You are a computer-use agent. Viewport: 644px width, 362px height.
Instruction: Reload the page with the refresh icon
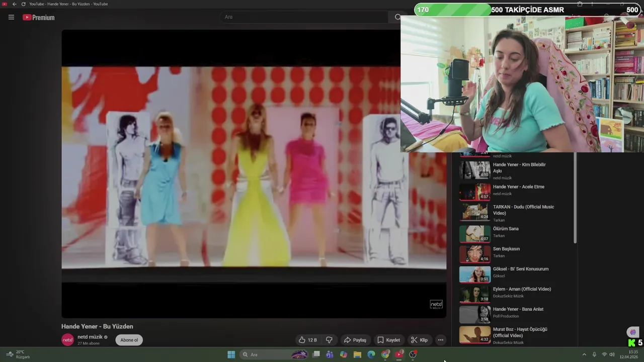23,4
